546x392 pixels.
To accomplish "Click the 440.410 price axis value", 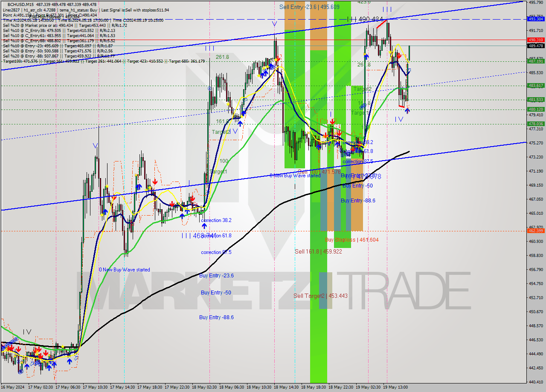I will pos(536,382).
